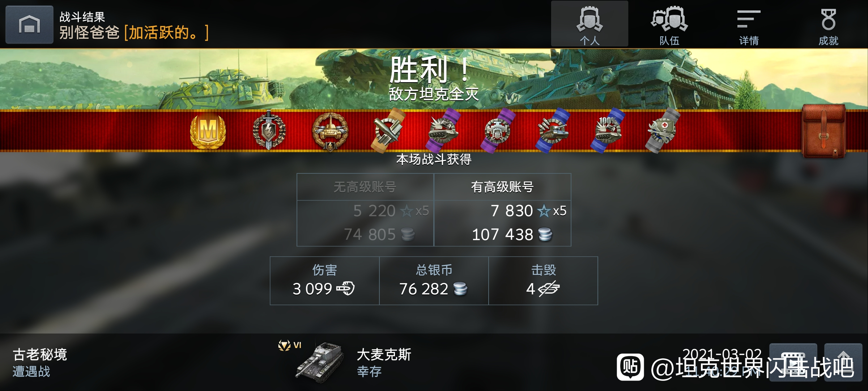Tap the sword and lightning shield medal
Image resolution: width=868 pixels, height=391 pixels.
pyautogui.click(x=269, y=130)
